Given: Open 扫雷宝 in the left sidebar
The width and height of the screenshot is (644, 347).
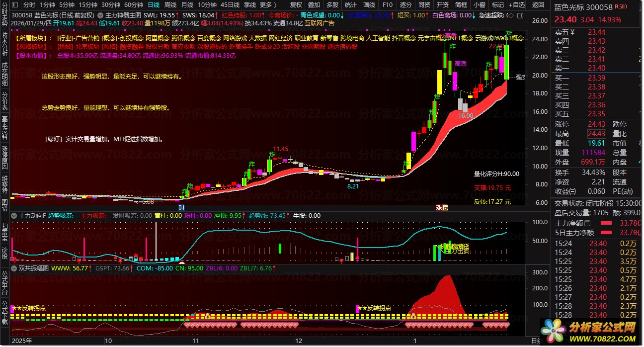Looking at the screenshot, I should [x=4, y=233].
